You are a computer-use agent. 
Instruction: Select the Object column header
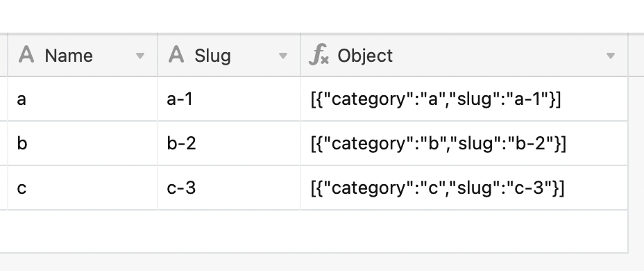click(x=464, y=55)
